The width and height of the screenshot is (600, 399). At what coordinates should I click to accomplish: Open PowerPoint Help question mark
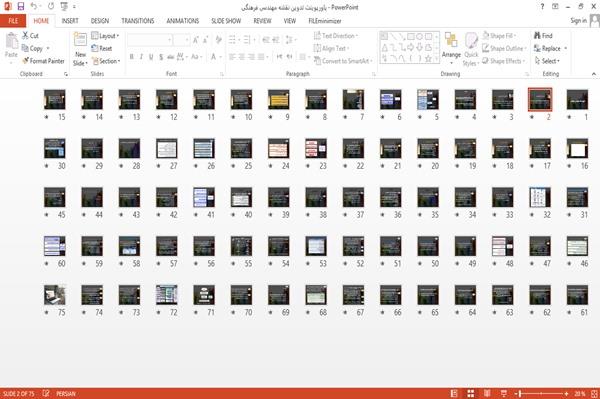pos(542,7)
